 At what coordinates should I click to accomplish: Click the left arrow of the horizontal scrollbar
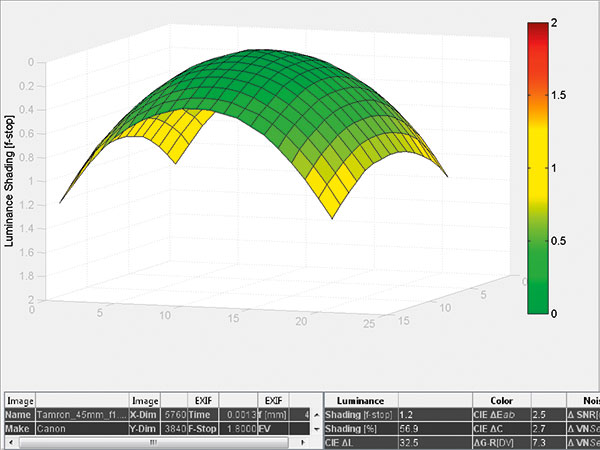click(x=10, y=443)
